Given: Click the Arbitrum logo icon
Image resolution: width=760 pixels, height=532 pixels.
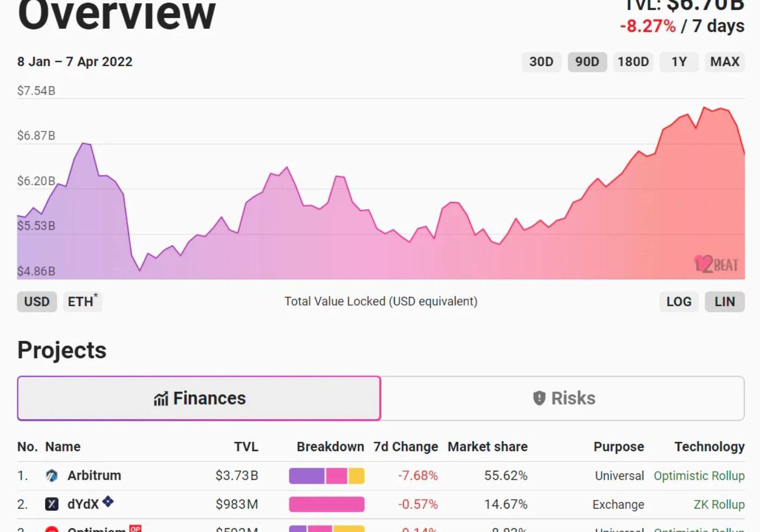Looking at the screenshot, I should [52, 476].
